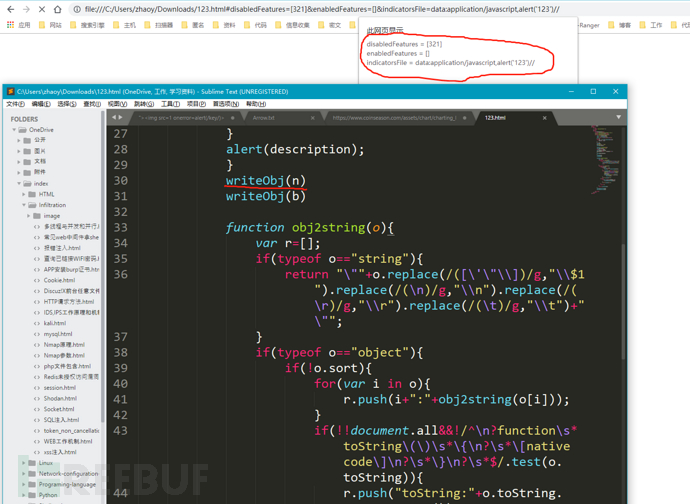Viewport: 690px width, 504px height.
Task: Open the 查找(I) menu
Action: coord(92,104)
